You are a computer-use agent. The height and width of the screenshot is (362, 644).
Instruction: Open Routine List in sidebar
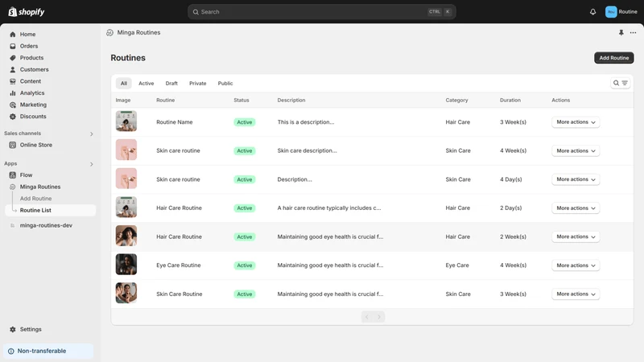point(51,210)
